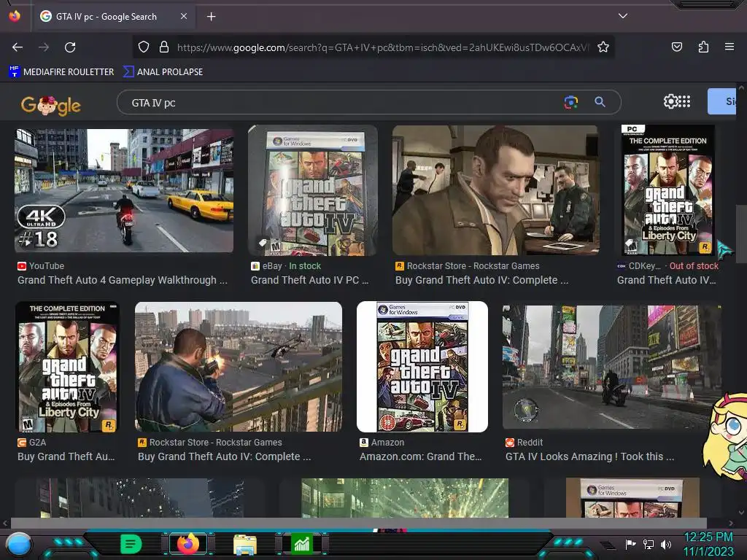Open the first 'Buy Grand Theft Auto IV: Complete' link

coord(481,281)
